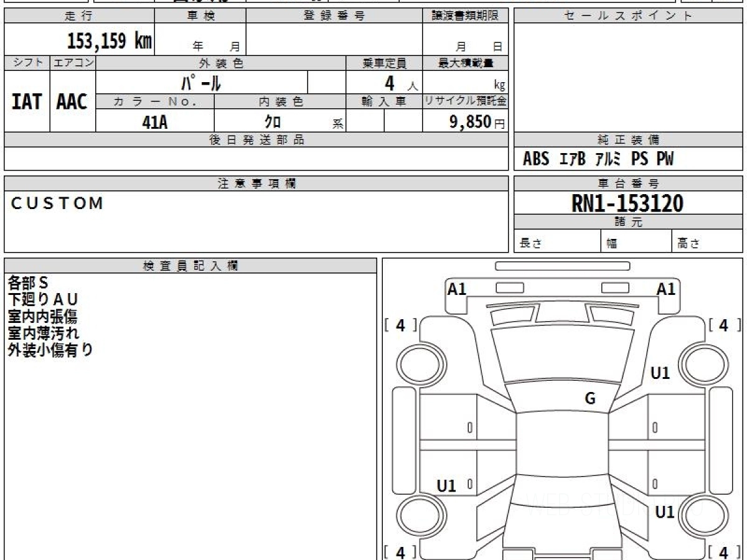Click the top-right [4] tire rating

pos(724,325)
